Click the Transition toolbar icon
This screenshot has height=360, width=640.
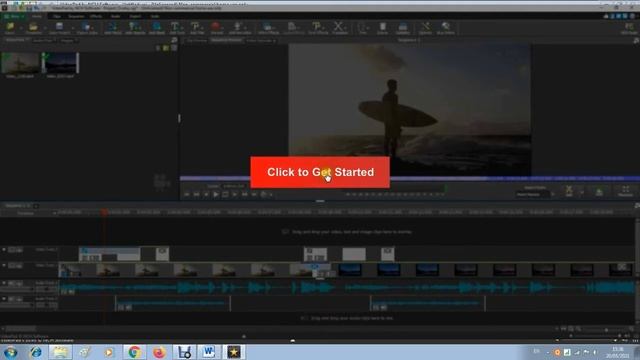point(340,28)
